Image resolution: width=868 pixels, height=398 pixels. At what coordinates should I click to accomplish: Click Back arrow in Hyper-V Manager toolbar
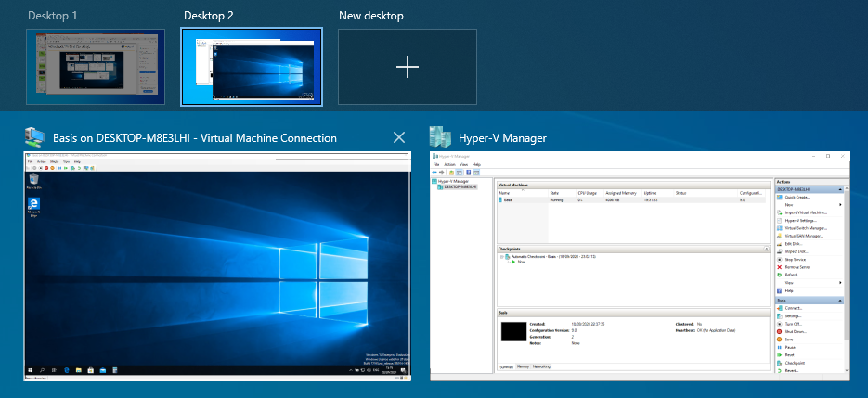[x=435, y=173]
